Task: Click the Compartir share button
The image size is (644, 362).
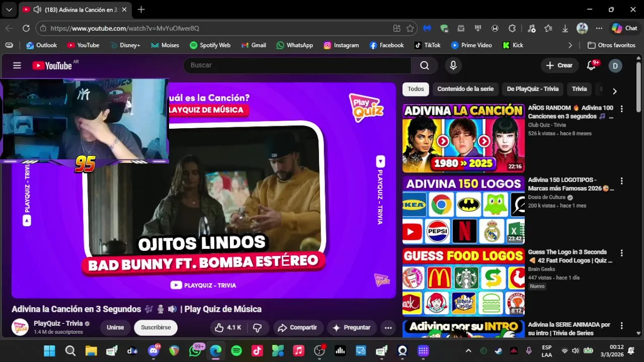Action: 297,328
